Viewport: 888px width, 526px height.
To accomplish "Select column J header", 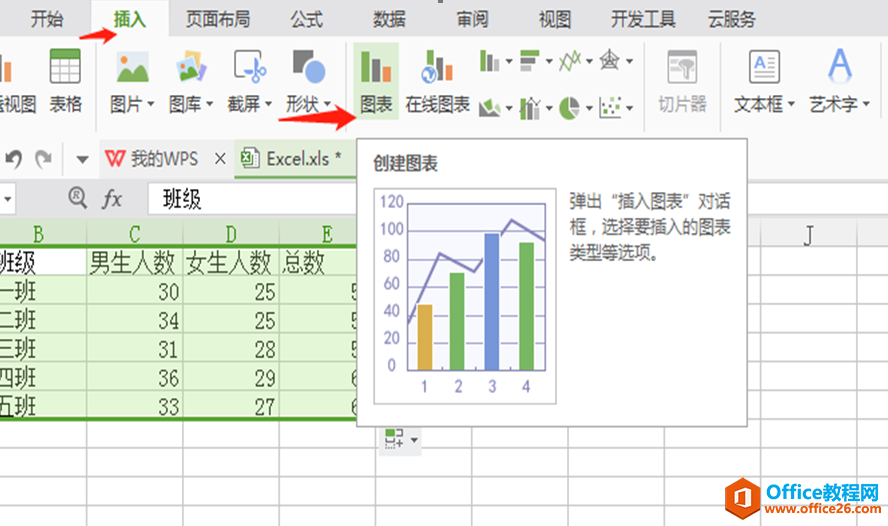I will click(x=809, y=233).
